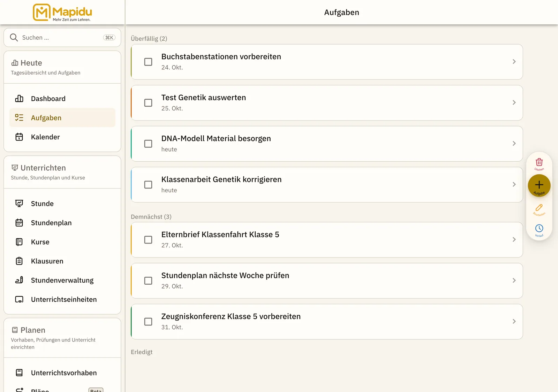Click the Bearbeiten pencil icon
Image resolution: width=558 pixels, height=392 pixels.
tap(539, 208)
